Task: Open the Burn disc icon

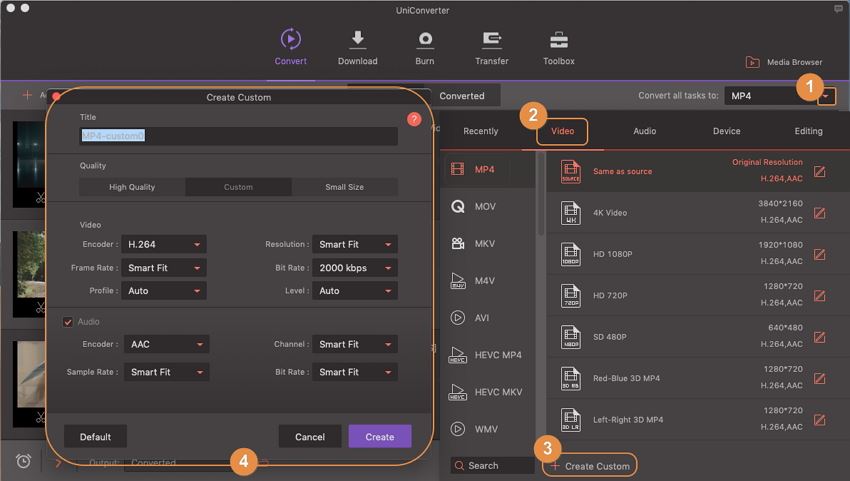Action: 425,40
